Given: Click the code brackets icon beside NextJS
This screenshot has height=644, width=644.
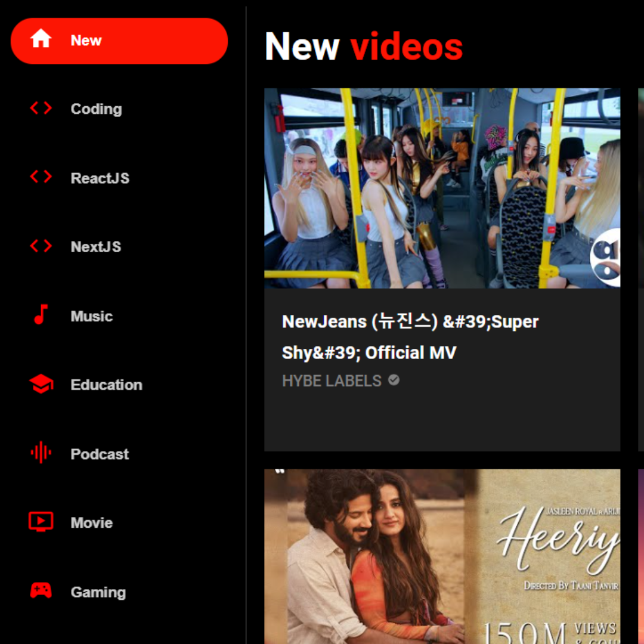Looking at the screenshot, I should pyautogui.click(x=41, y=246).
